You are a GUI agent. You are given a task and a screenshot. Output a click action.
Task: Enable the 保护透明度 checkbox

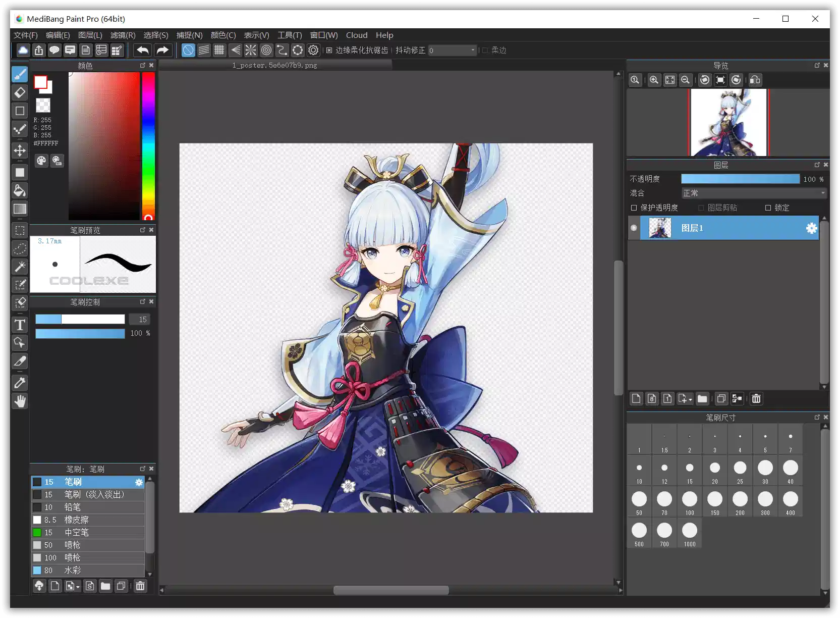tap(634, 208)
